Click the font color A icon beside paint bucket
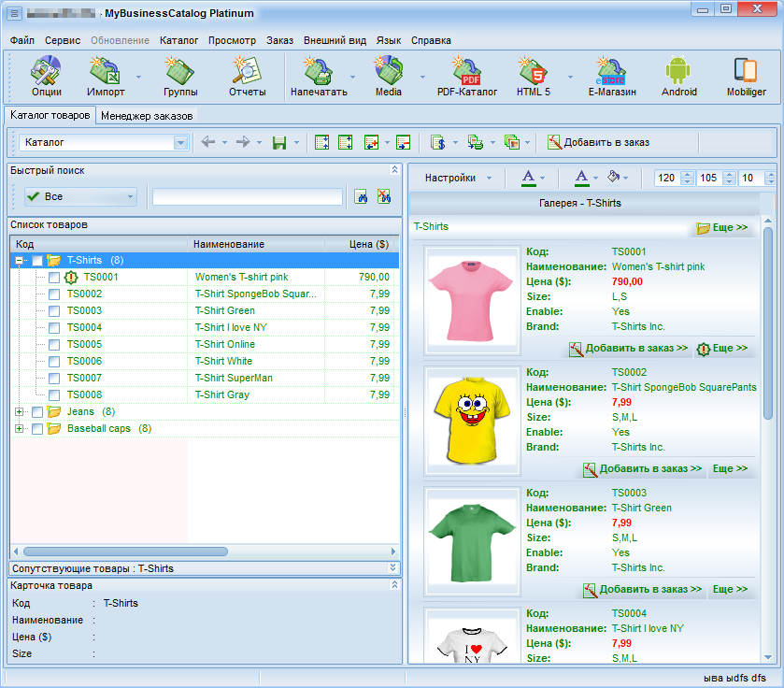 pos(581,178)
